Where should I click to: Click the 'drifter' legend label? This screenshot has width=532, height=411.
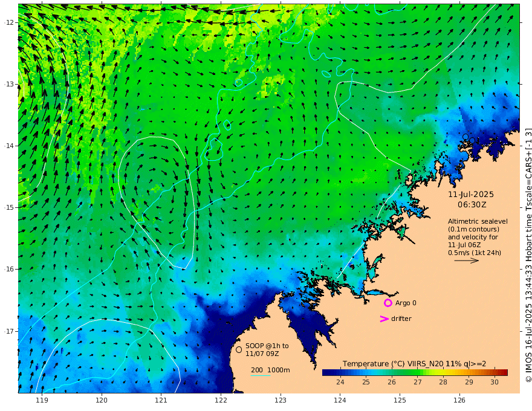click(x=401, y=319)
